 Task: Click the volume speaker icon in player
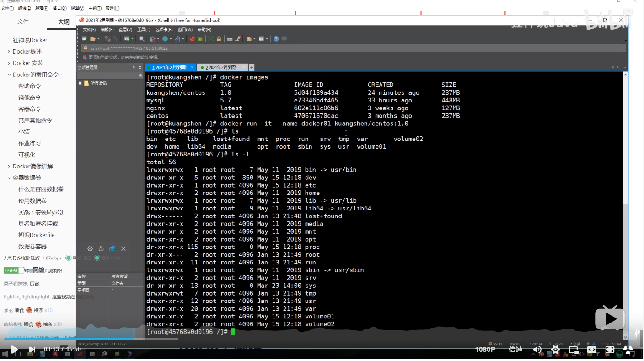point(537,350)
